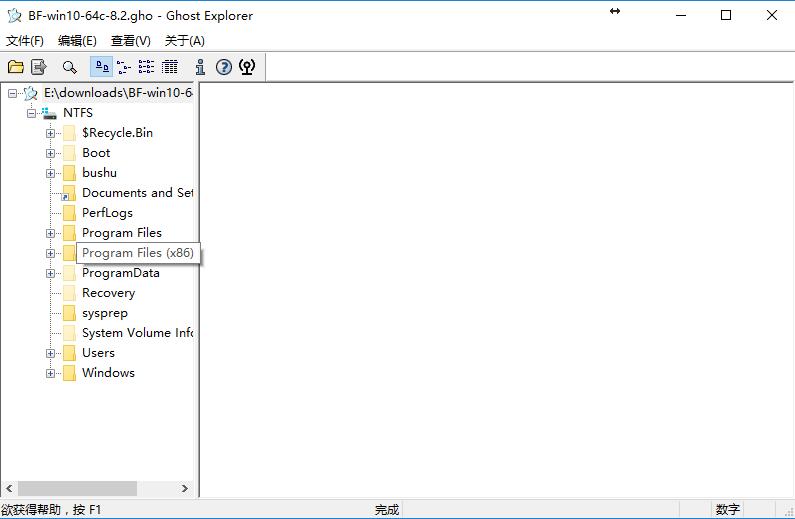Select the sysprep folder
Viewport: 795px width, 519px height.
point(104,313)
